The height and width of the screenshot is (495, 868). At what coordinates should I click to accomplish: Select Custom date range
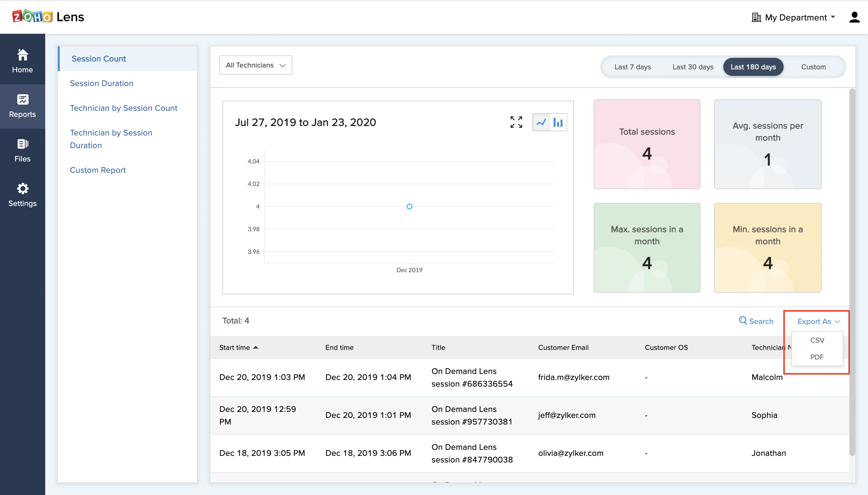813,67
